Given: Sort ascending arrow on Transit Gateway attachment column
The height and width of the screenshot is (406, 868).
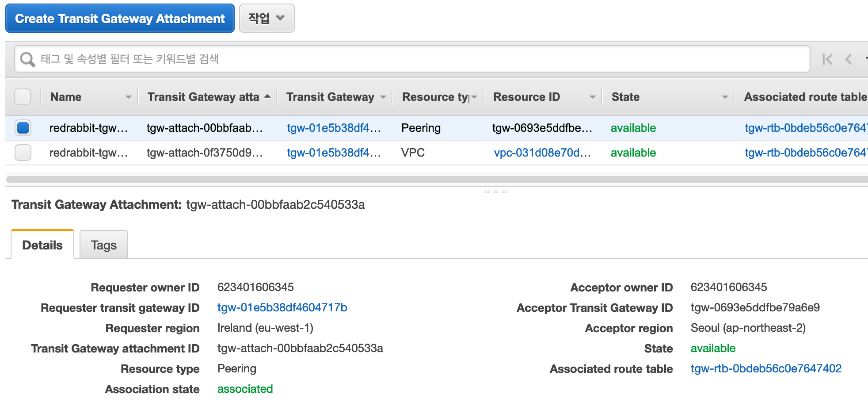Looking at the screenshot, I should pyautogui.click(x=267, y=96).
